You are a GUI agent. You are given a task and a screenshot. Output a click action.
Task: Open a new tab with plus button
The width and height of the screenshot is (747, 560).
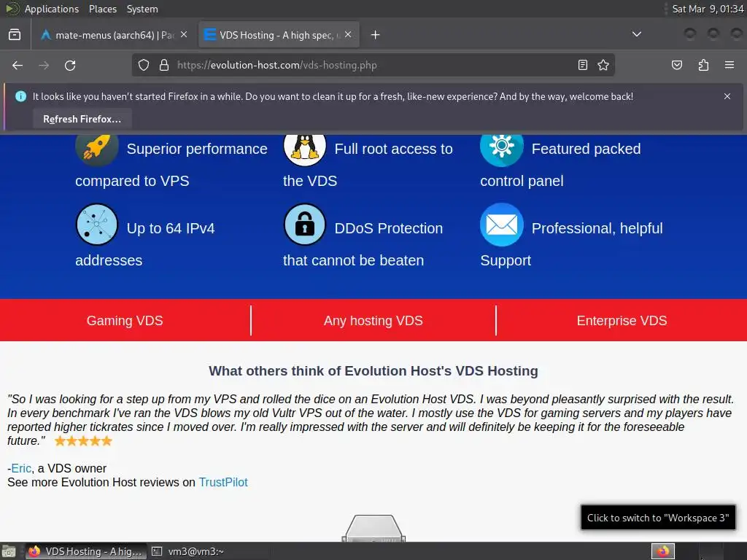(376, 35)
